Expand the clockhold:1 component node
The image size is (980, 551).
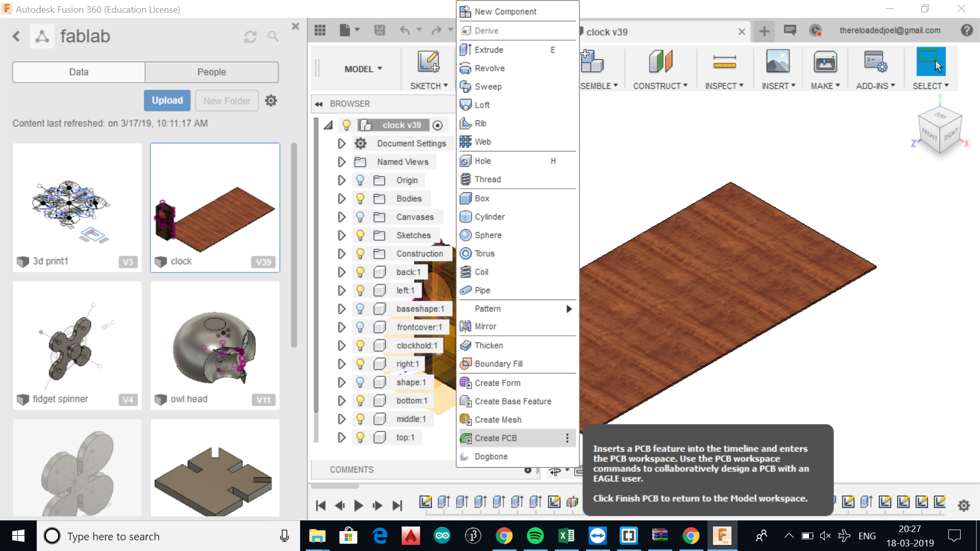341,345
